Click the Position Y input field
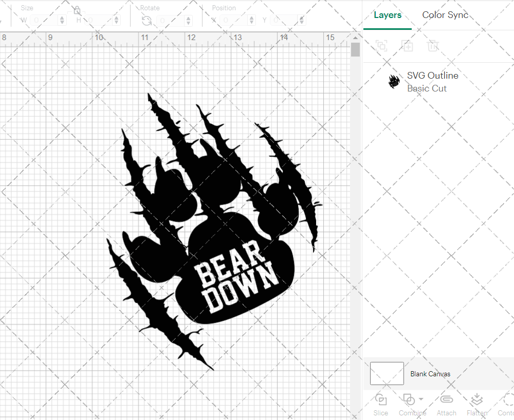 (x=285, y=21)
